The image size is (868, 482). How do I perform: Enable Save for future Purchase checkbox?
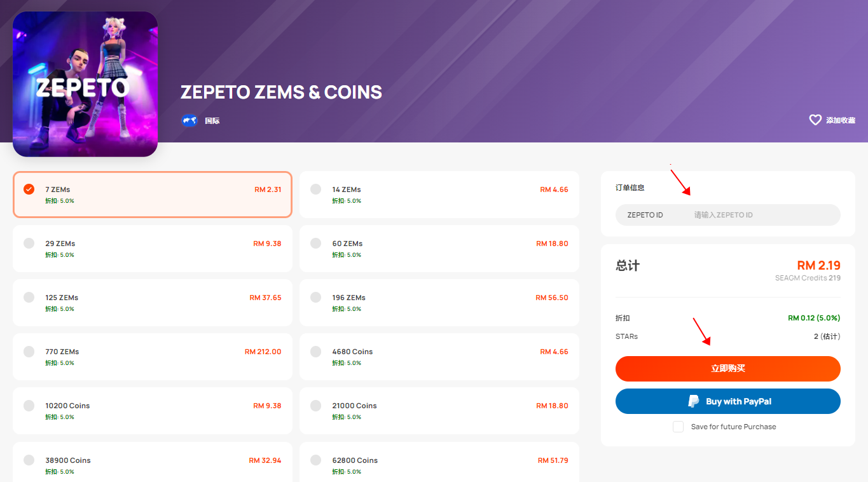(x=678, y=427)
